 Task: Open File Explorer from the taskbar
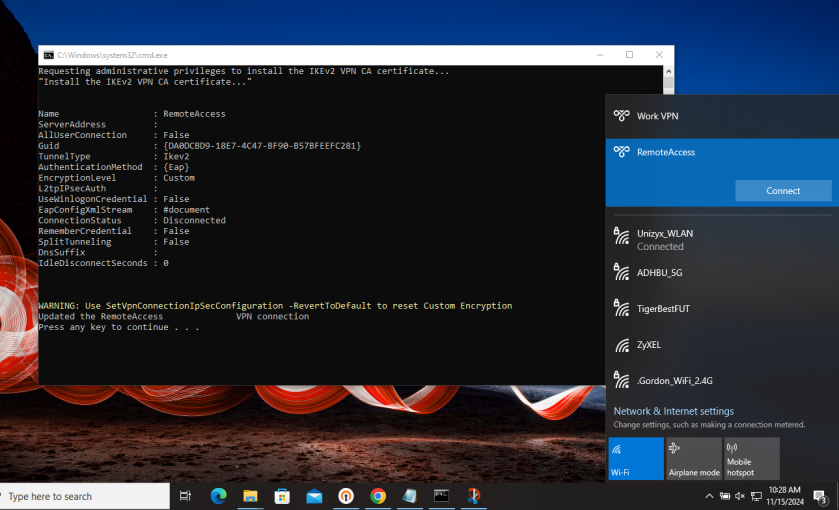pyautogui.click(x=250, y=496)
